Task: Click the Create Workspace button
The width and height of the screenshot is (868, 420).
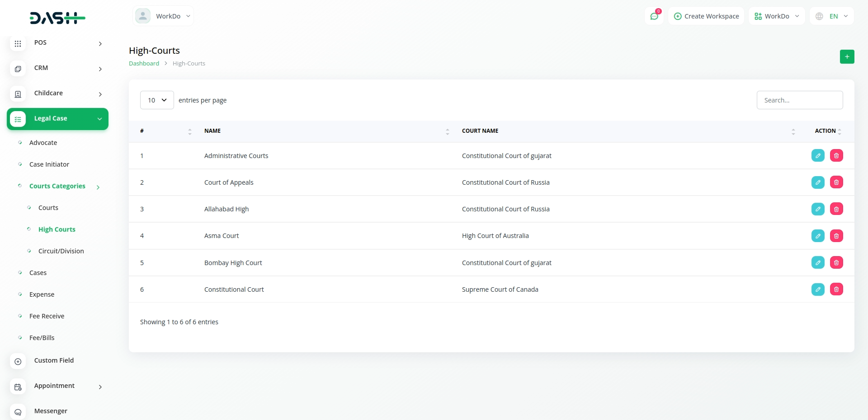Action: (x=706, y=16)
